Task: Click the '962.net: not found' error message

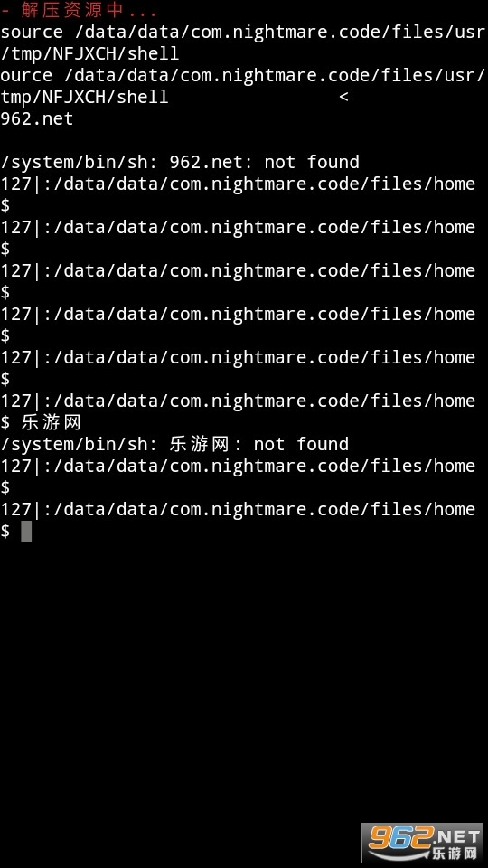Action: pyautogui.click(x=265, y=162)
